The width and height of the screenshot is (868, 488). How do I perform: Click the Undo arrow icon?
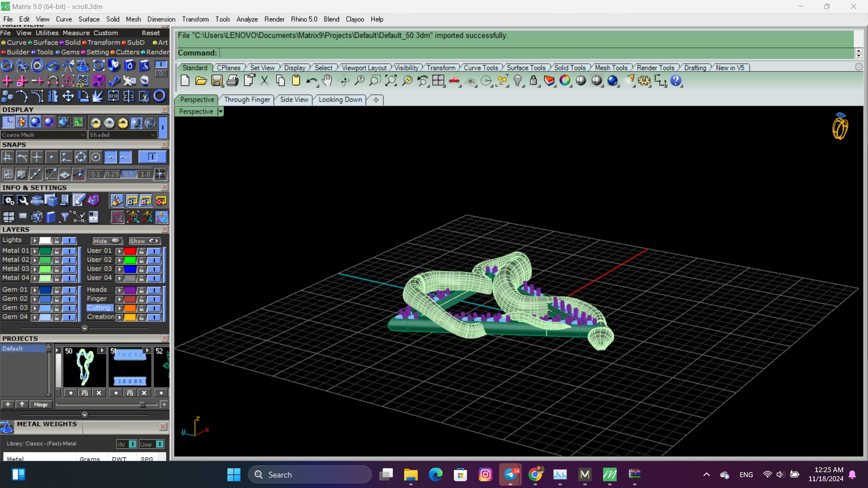tap(311, 80)
